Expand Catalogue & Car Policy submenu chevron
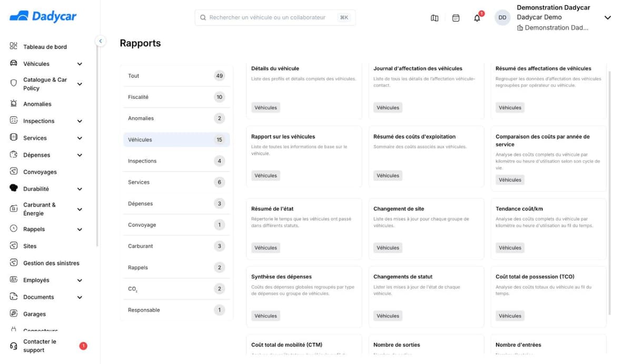632x364 pixels. [80, 84]
